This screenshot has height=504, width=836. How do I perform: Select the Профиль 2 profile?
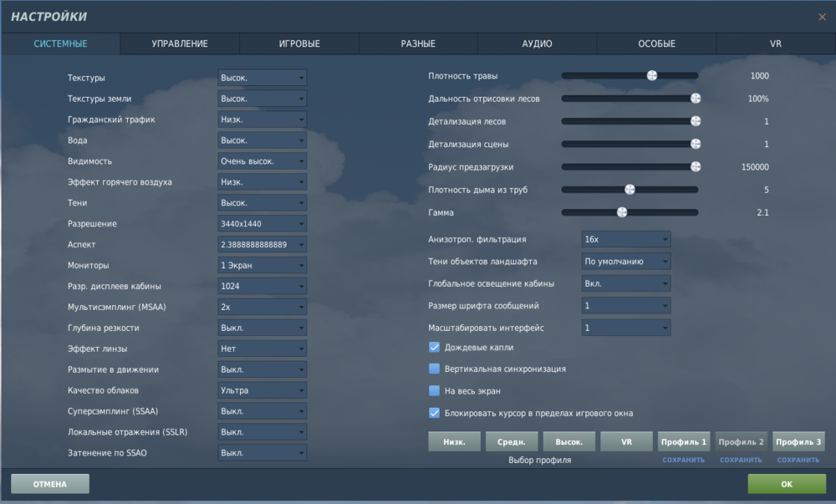[741, 441]
